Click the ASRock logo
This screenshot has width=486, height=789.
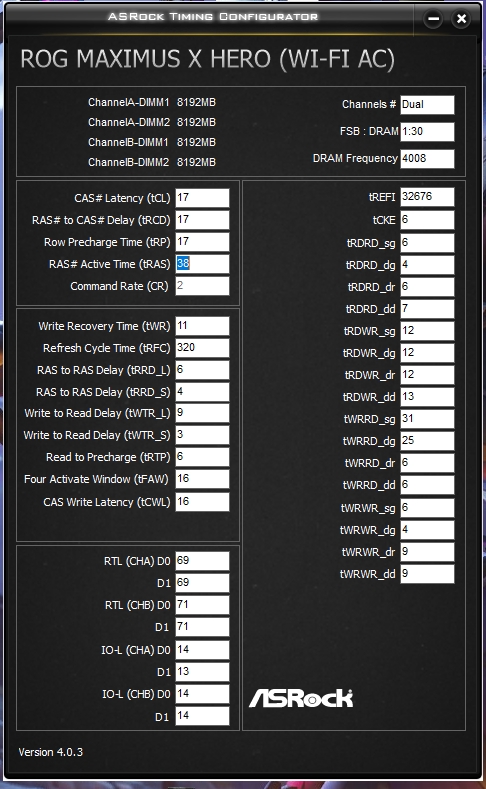pos(301,698)
